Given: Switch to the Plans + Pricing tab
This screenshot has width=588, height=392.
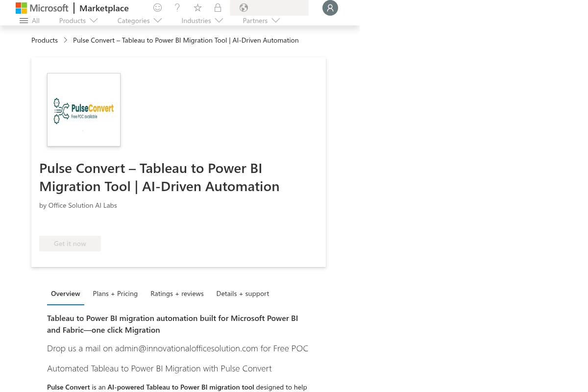Looking at the screenshot, I should pyautogui.click(x=115, y=294).
